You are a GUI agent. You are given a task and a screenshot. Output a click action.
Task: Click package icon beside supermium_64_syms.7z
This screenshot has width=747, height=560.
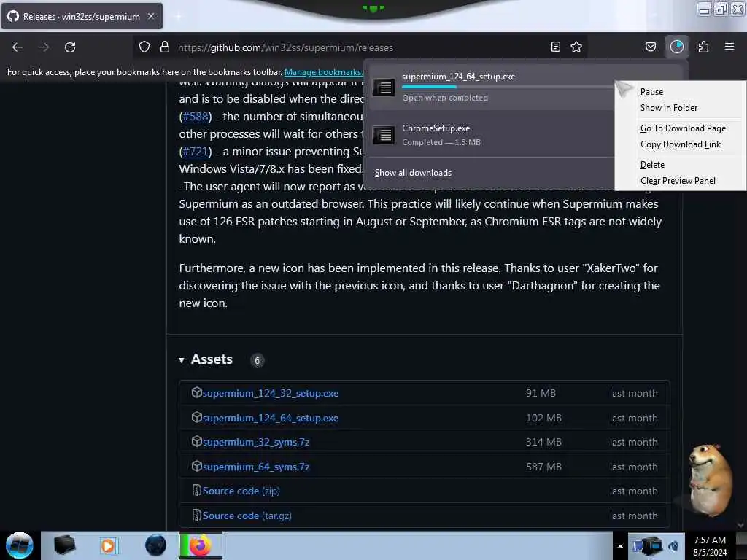197,466
